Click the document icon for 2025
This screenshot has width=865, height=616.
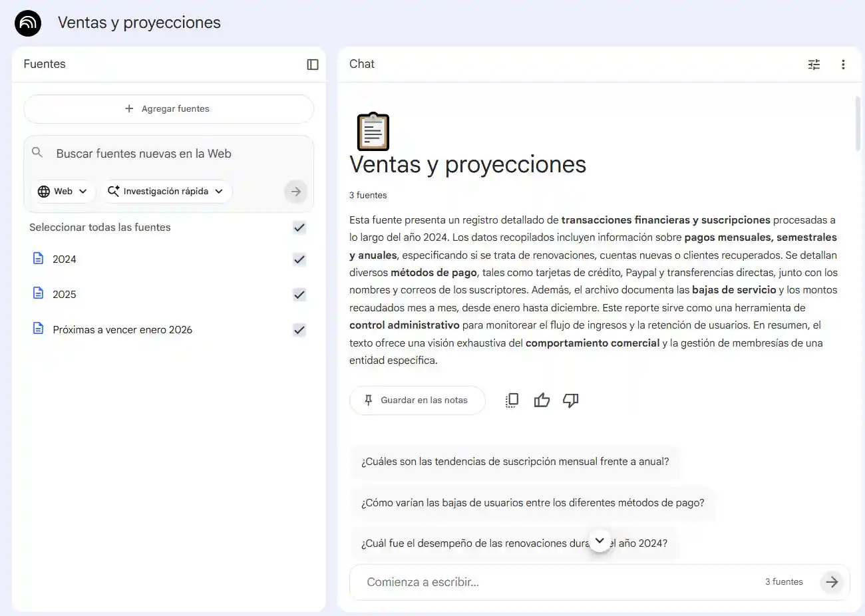pyautogui.click(x=39, y=293)
